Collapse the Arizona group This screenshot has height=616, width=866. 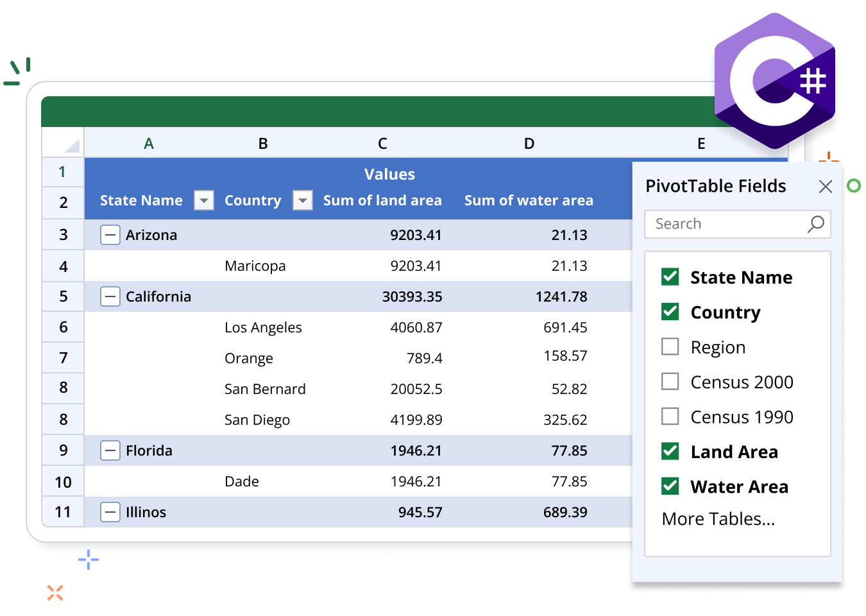pyautogui.click(x=110, y=235)
